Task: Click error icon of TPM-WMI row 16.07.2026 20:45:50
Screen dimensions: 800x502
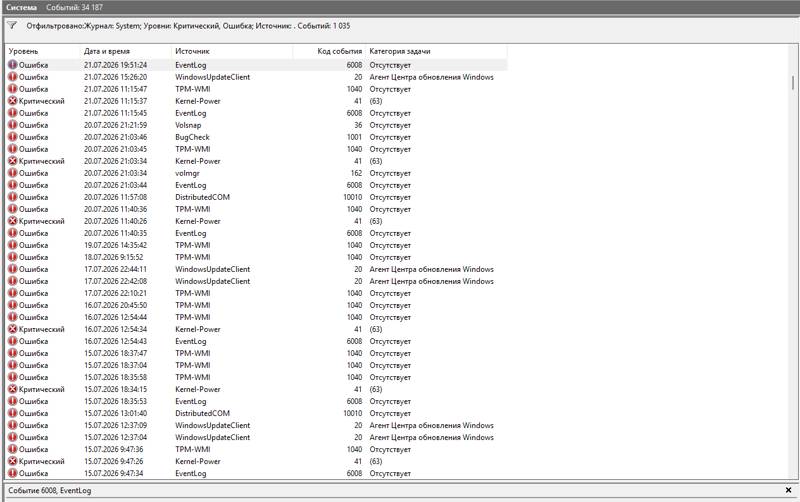Action: pyautogui.click(x=13, y=305)
